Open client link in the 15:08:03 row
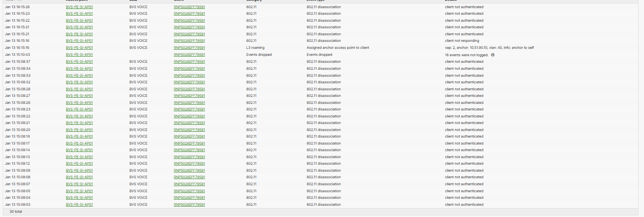Screen dimensions: 644x217 [x=189, y=205]
